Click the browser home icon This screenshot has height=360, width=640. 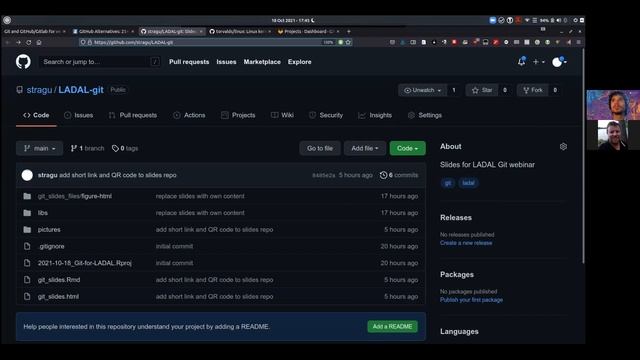[39, 42]
